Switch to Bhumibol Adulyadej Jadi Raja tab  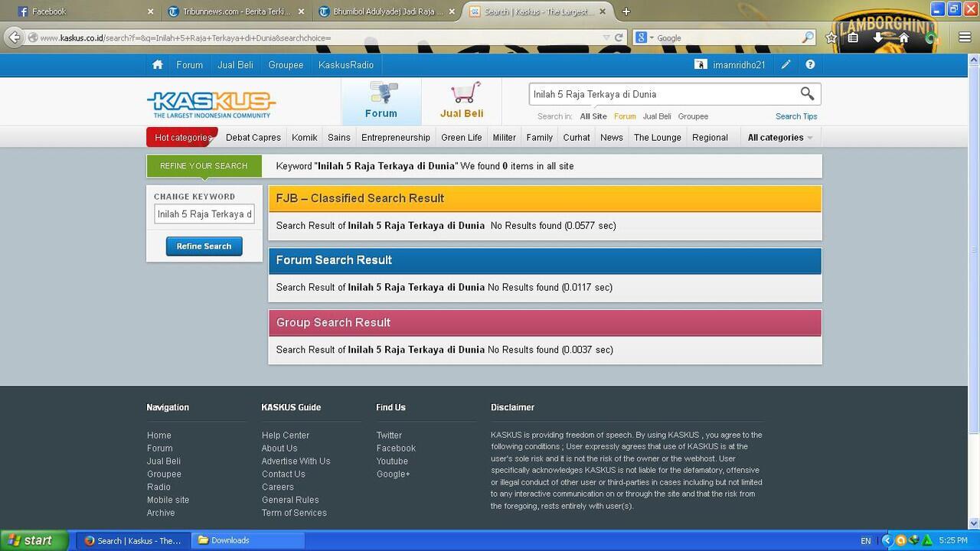pos(387,11)
